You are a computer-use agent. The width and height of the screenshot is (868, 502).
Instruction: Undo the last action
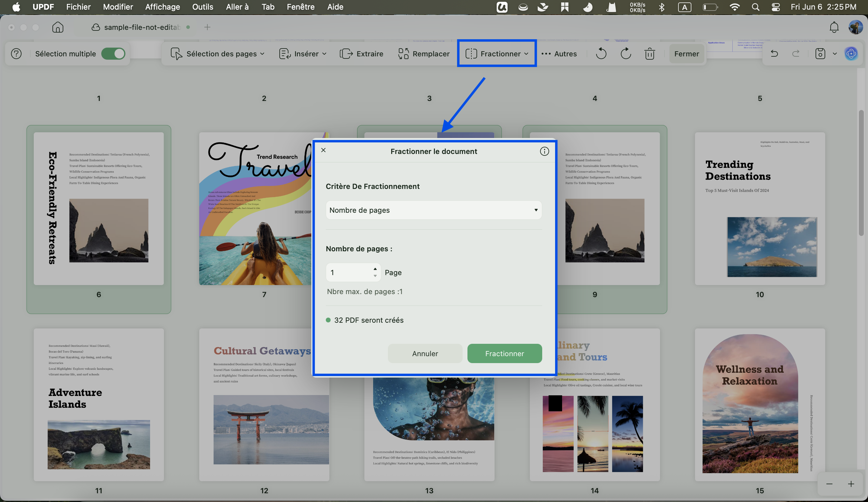(x=774, y=53)
